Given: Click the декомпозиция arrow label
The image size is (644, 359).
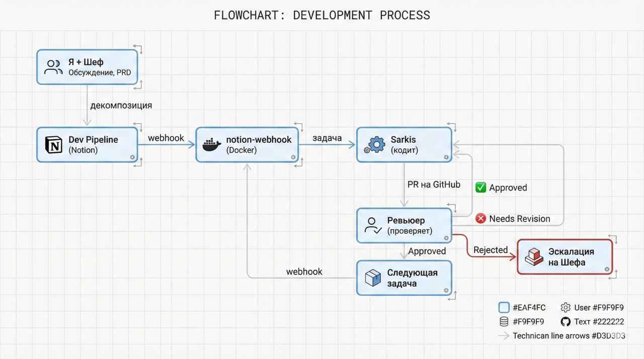Looking at the screenshot, I should pyautogui.click(x=121, y=106).
